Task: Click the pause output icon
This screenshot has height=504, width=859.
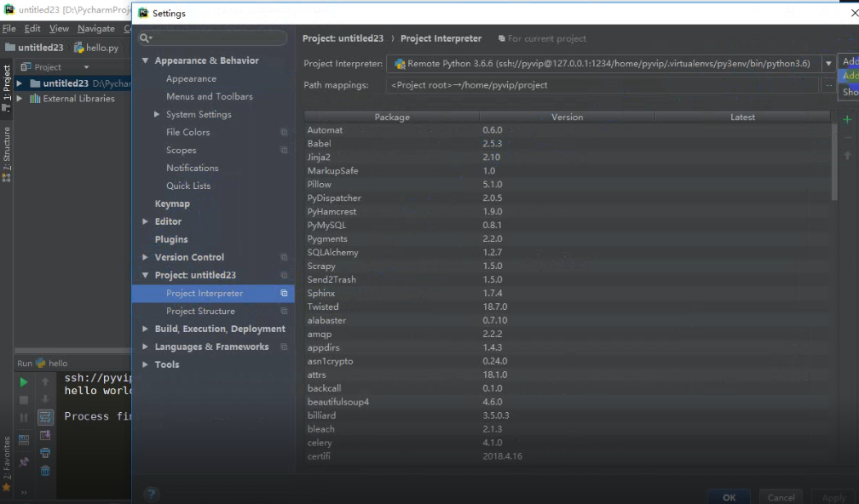Action: tap(24, 418)
